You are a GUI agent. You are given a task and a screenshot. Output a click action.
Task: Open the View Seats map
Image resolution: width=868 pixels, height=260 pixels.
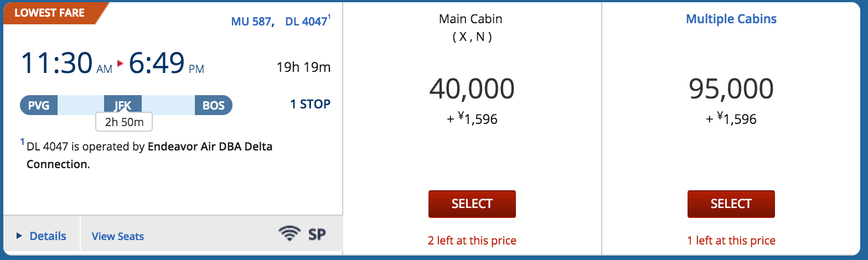(118, 236)
